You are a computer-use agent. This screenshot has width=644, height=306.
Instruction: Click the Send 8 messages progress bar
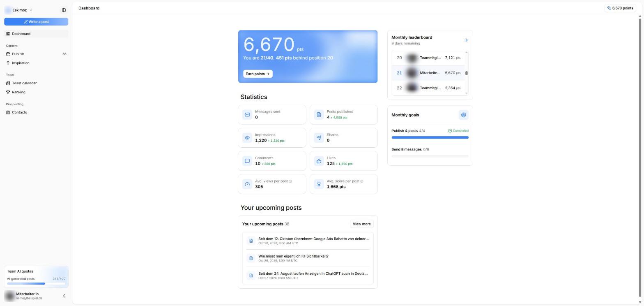tap(430, 156)
